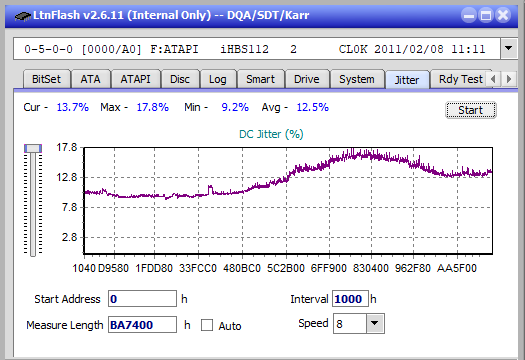
Task: Select the Measure Length field
Action: coord(142,325)
